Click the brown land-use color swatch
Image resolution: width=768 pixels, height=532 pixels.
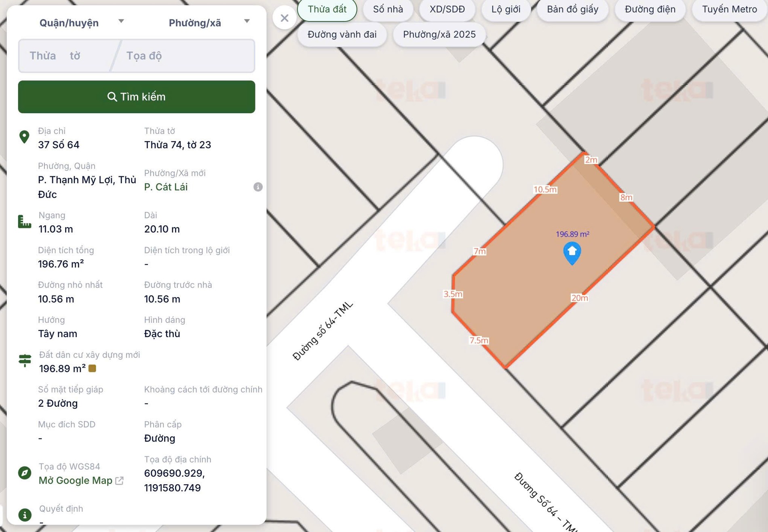coord(92,368)
